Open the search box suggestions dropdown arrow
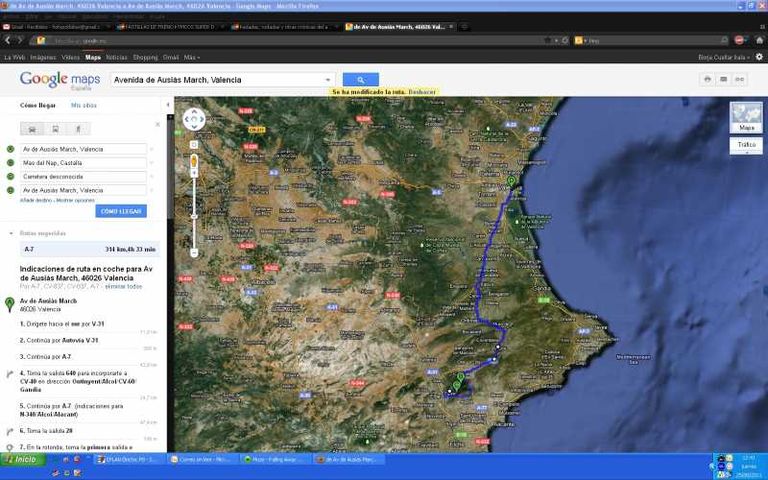The height and width of the screenshot is (480, 768). tap(328, 79)
